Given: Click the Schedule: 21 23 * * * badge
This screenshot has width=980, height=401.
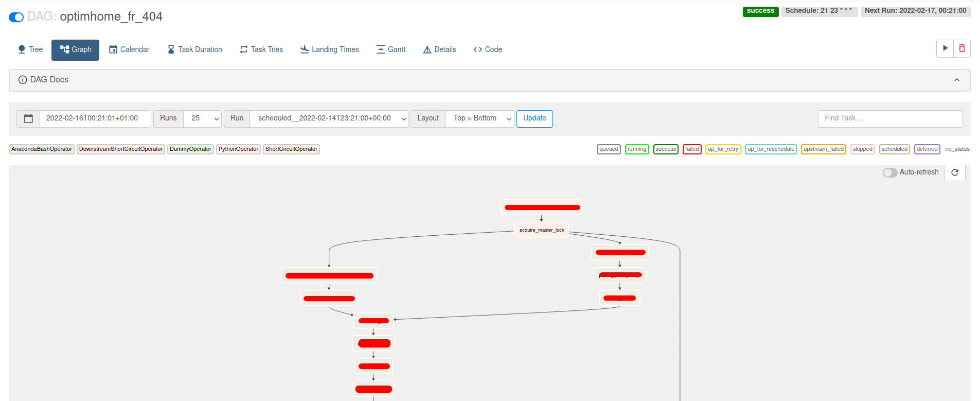Looking at the screenshot, I should click(818, 11).
